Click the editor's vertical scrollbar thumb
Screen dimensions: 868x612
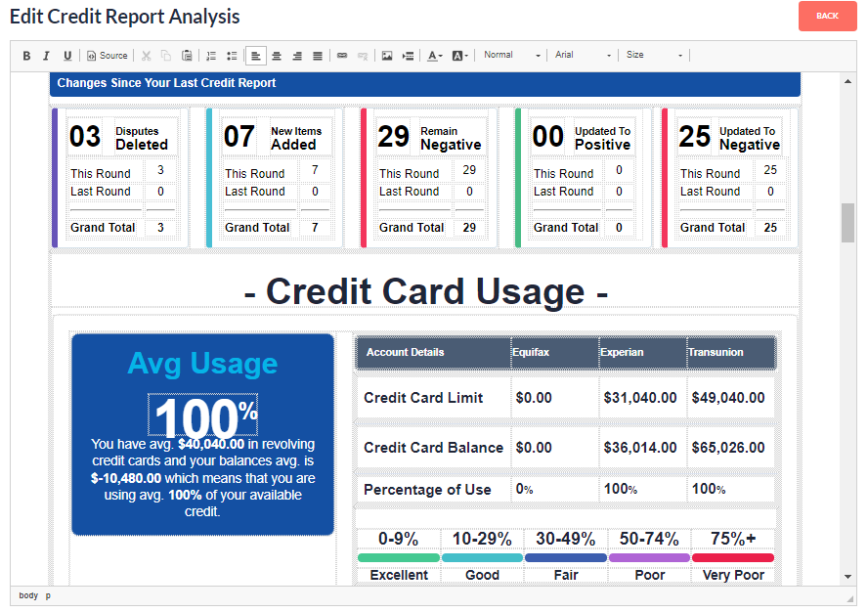847,223
